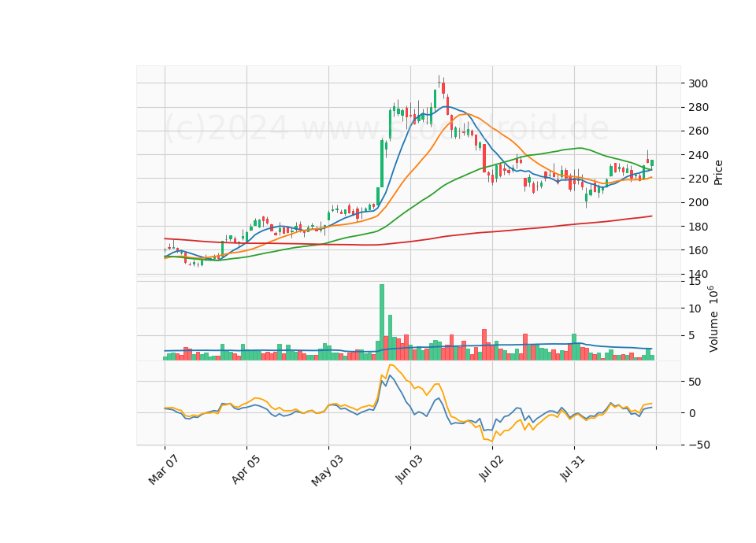Click the 220 price axis label
This screenshot has width=756, height=543.
click(699, 179)
